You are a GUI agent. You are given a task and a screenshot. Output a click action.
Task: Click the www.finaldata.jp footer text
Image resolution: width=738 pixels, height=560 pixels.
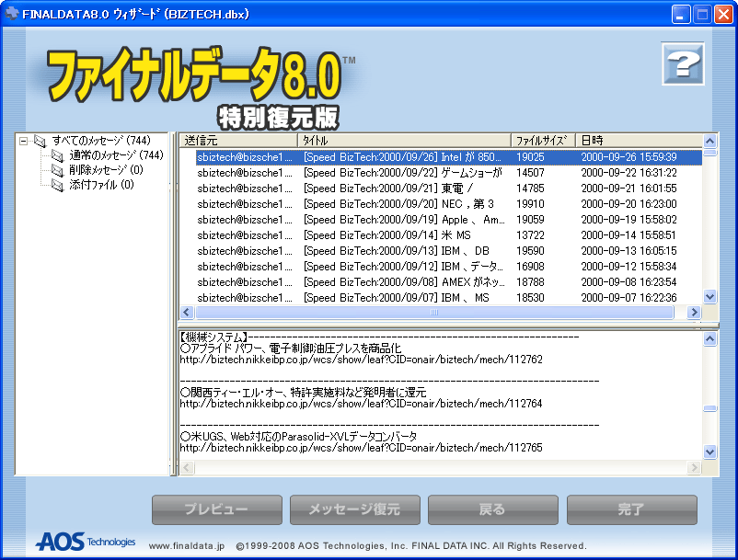[x=187, y=546]
